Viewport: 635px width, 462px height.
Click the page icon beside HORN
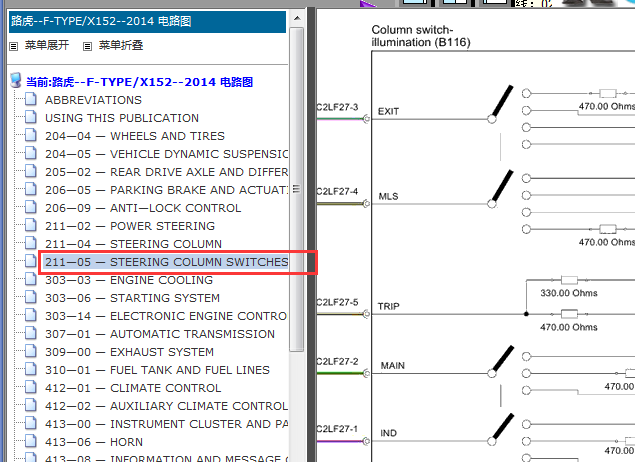(31, 441)
